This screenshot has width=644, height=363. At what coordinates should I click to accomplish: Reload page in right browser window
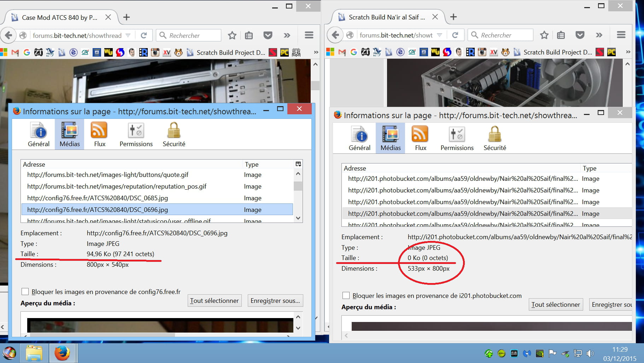click(x=455, y=35)
